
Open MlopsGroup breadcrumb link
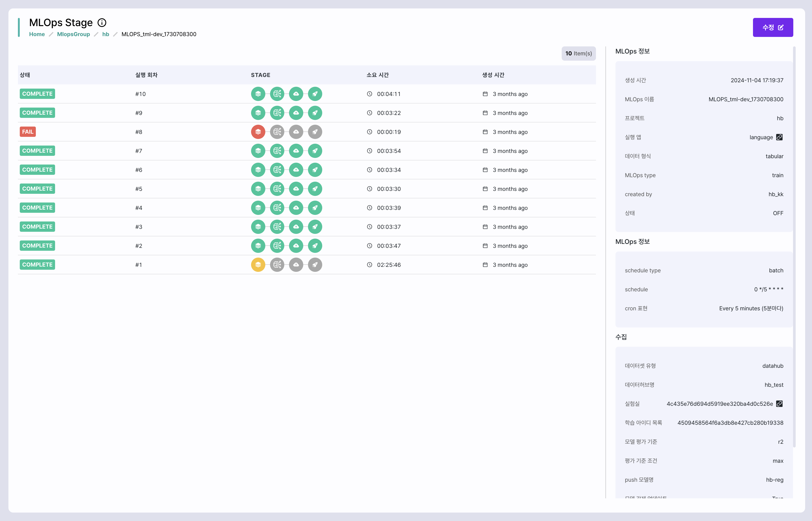click(x=73, y=34)
